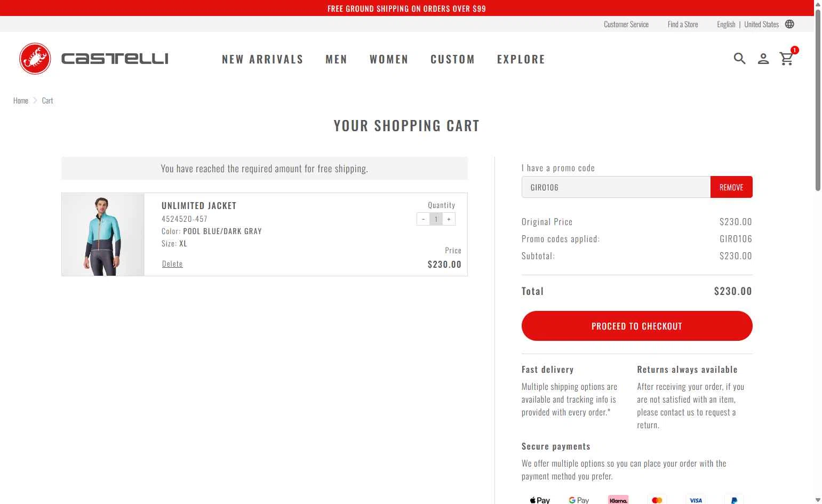Select the Google Pay payment icon

click(x=579, y=500)
